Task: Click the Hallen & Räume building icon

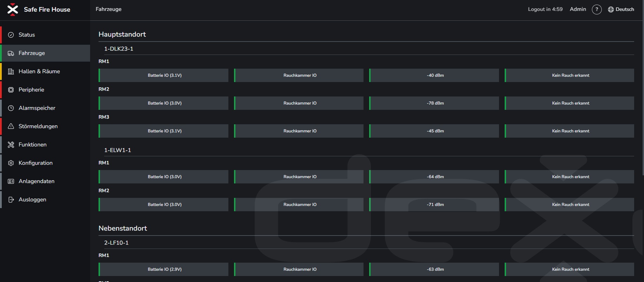Action: tap(11, 71)
